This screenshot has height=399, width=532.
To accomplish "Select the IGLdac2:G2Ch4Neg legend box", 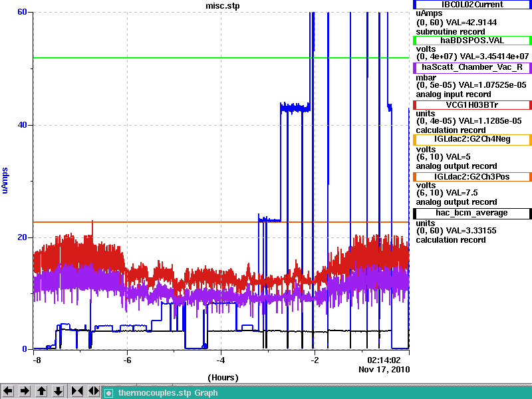I will [472, 140].
